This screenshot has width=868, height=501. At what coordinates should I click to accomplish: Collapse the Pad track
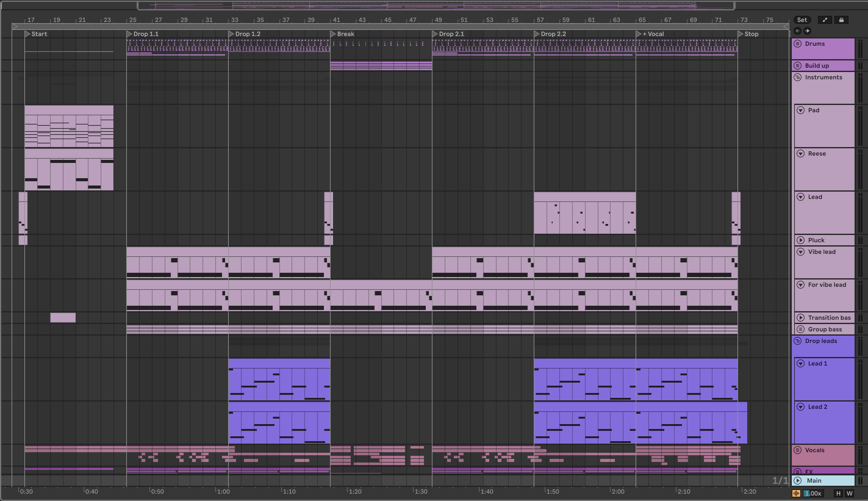click(x=801, y=110)
